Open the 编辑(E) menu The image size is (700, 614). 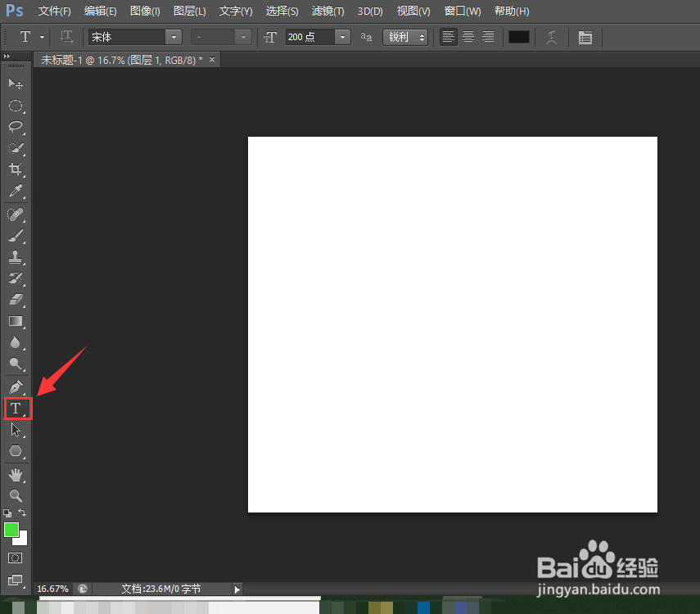coord(101,11)
